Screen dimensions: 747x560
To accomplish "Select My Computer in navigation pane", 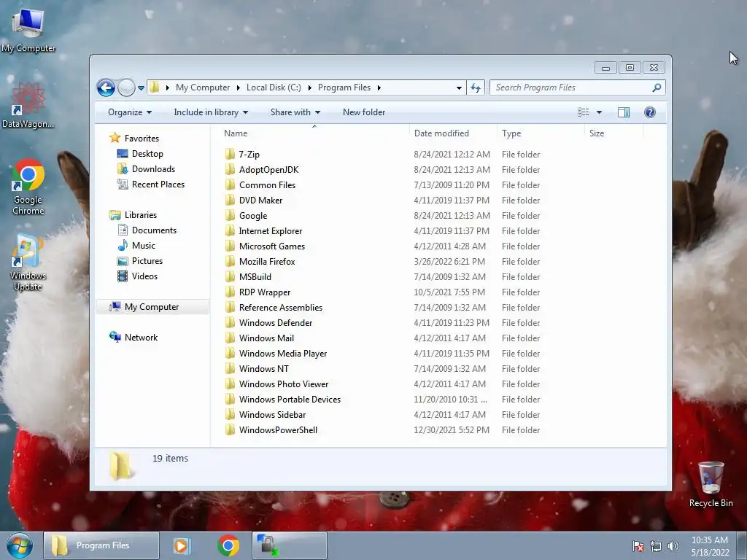I will click(152, 307).
